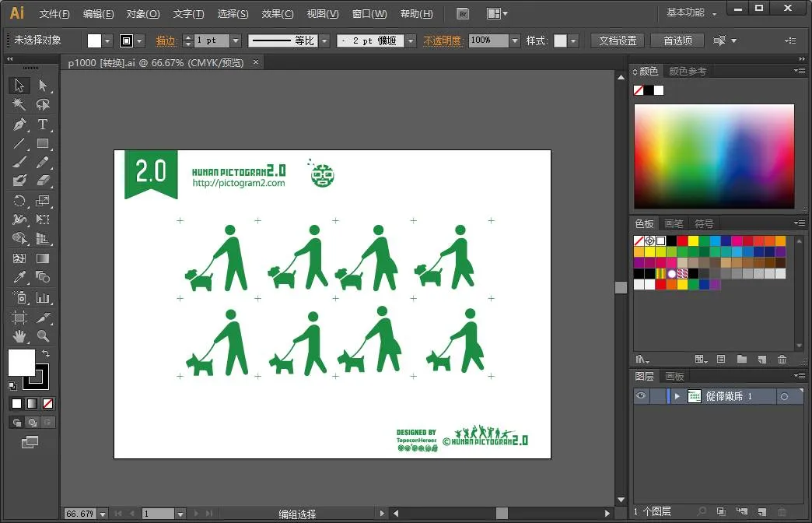
Task: Activate the Zoom magnifier tool
Action: [x=43, y=336]
